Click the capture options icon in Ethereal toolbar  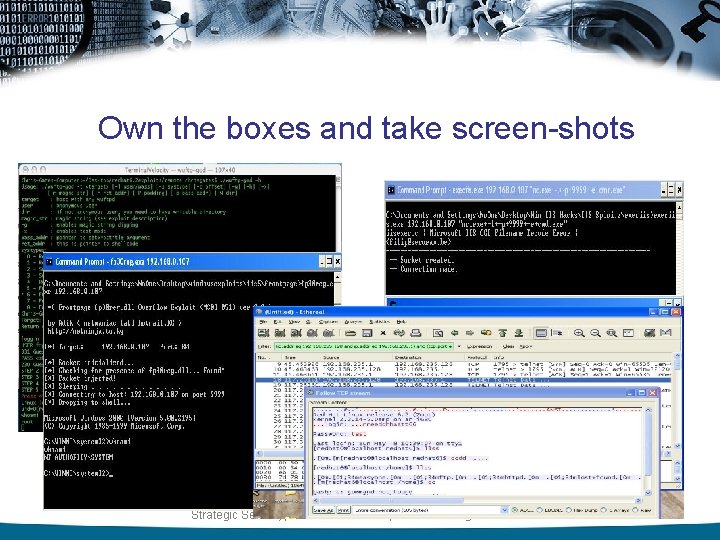(280, 333)
